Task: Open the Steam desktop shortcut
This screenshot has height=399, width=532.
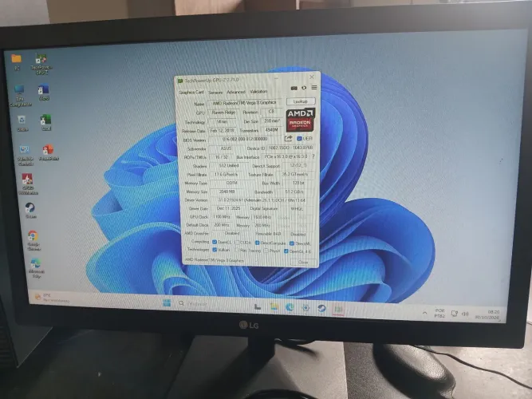Action: click(30, 210)
